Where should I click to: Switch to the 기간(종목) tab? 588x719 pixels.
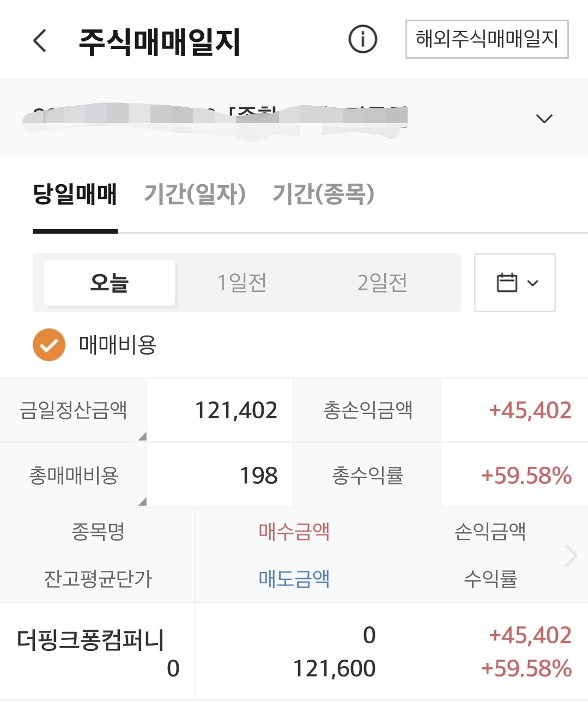pos(323,193)
